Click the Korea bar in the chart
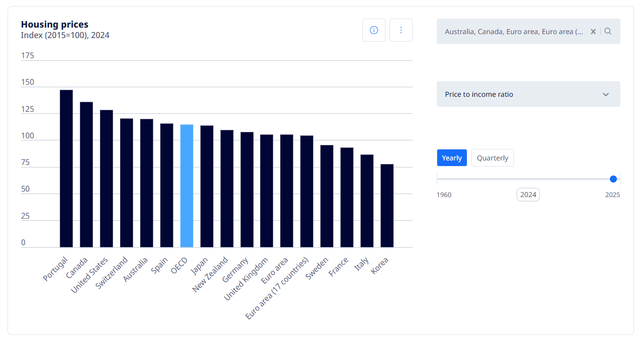The height and width of the screenshot is (342, 644). tap(387, 206)
